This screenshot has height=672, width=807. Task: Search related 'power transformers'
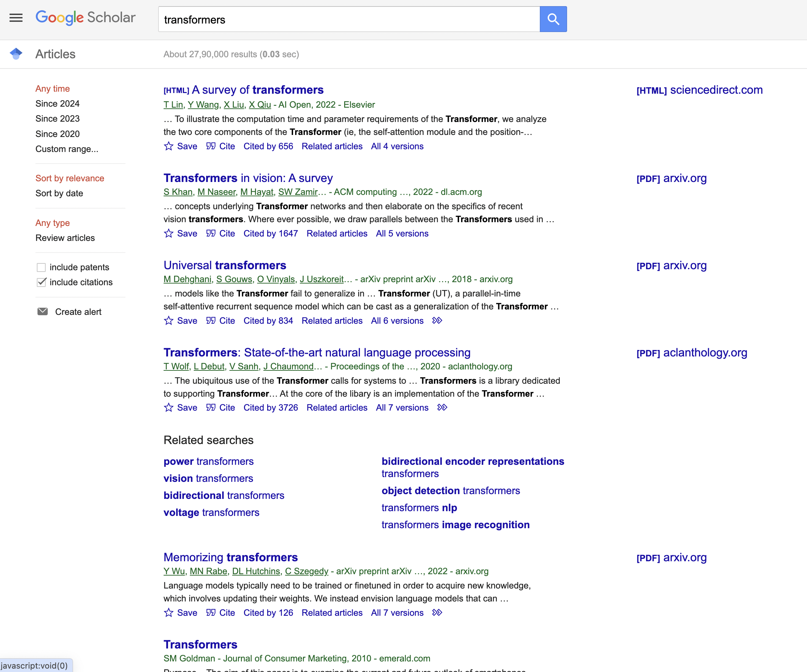click(x=209, y=461)
